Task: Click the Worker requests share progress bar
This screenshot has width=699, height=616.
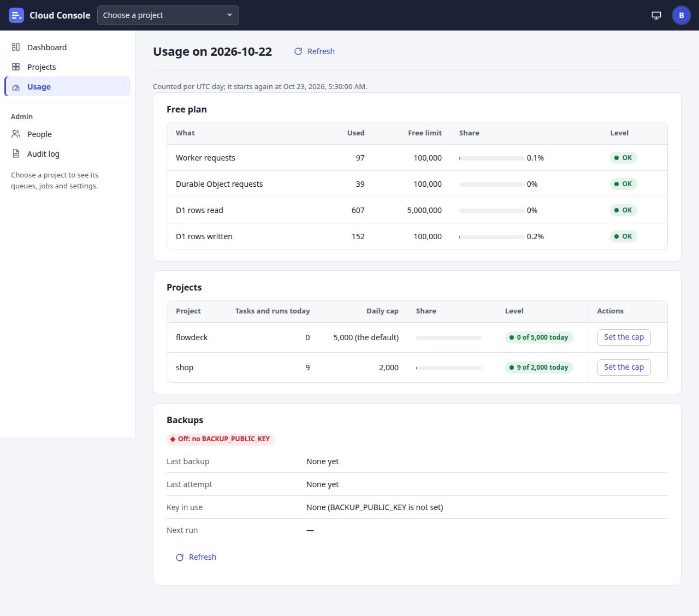Action: (x=492, y=158)
